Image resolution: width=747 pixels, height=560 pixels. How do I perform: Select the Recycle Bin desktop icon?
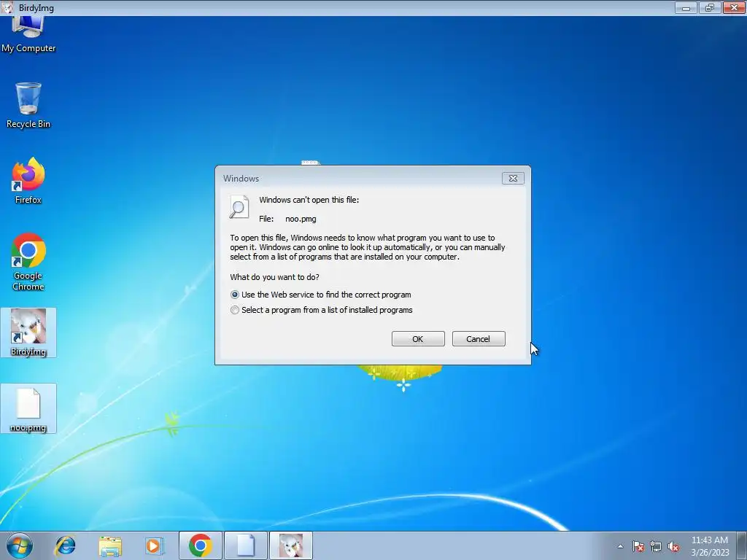coord(28,105)
